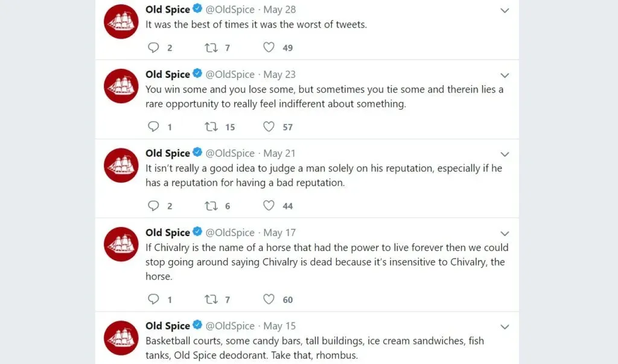Open the Old Spice avatar on May 15 tweet

[121, 337]
